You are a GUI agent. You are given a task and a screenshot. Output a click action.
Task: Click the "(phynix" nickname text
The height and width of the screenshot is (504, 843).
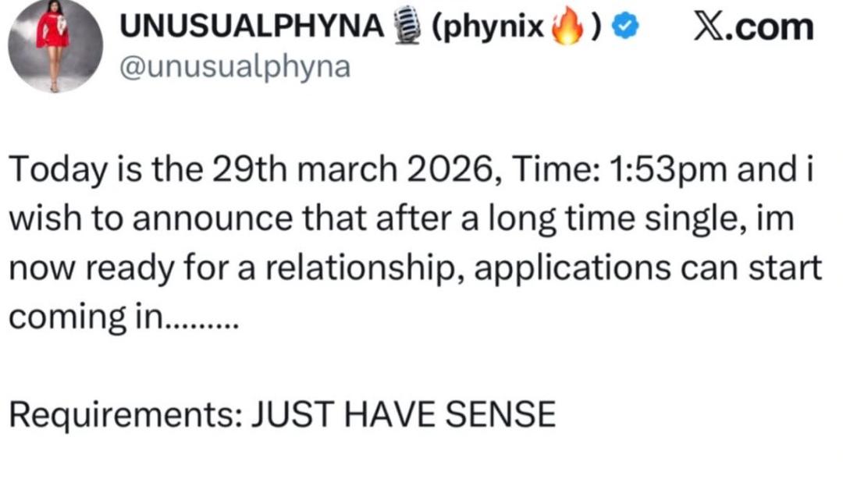(x=486, y=27)
